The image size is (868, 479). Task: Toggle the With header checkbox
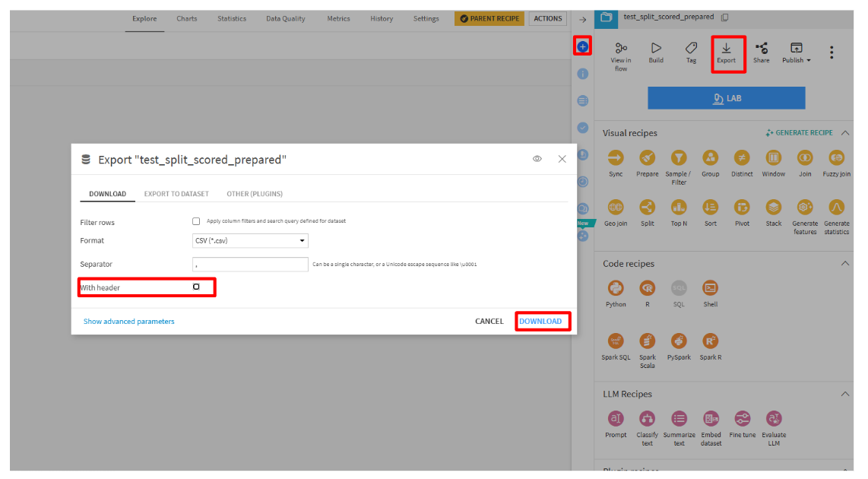[x=196, y=287]
